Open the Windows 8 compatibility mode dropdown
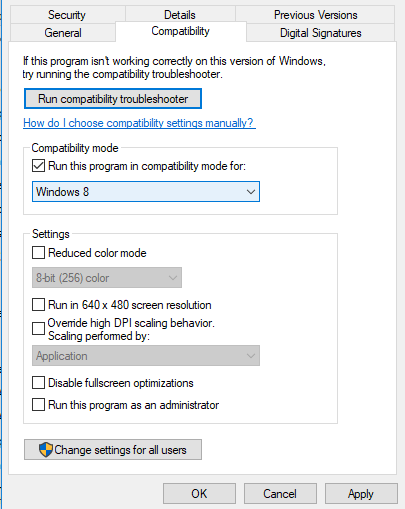 146,192
